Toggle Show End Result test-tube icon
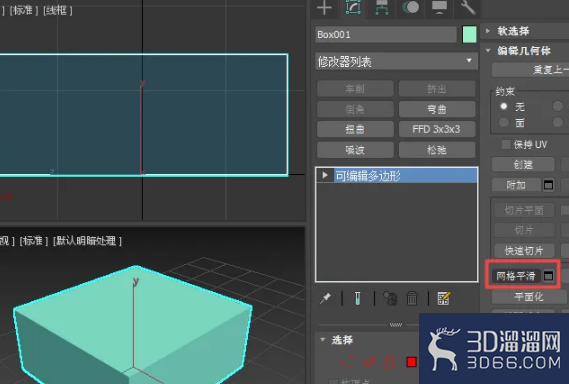The height and width of the screenshot is (384, 569). 357,298
